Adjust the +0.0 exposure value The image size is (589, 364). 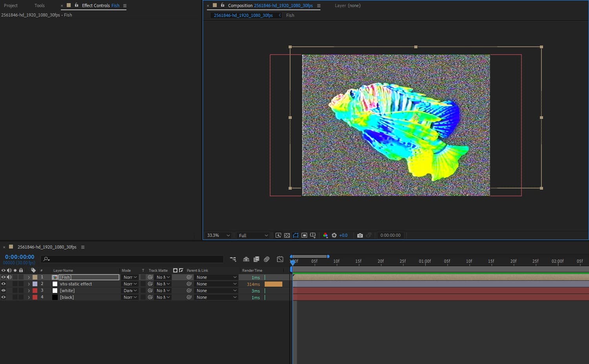tap(343, 235)
